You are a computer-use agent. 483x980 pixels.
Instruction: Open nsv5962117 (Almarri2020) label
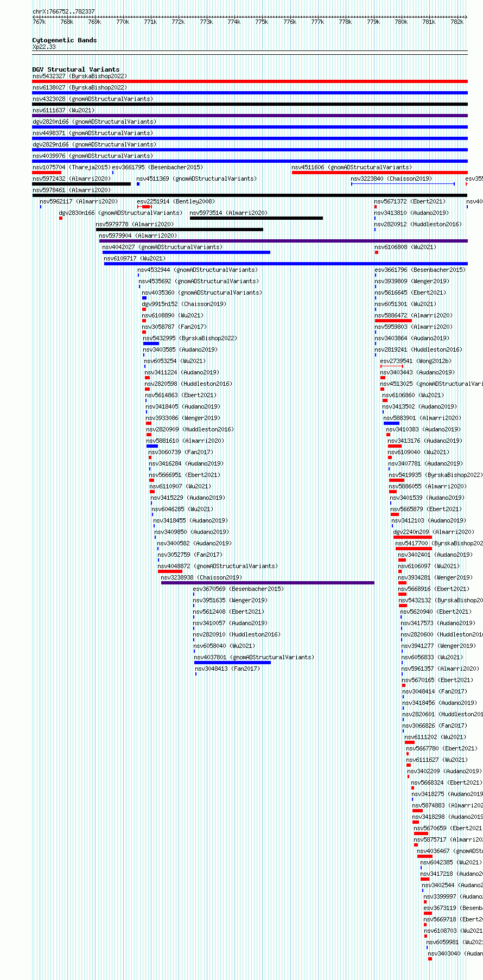79,201
